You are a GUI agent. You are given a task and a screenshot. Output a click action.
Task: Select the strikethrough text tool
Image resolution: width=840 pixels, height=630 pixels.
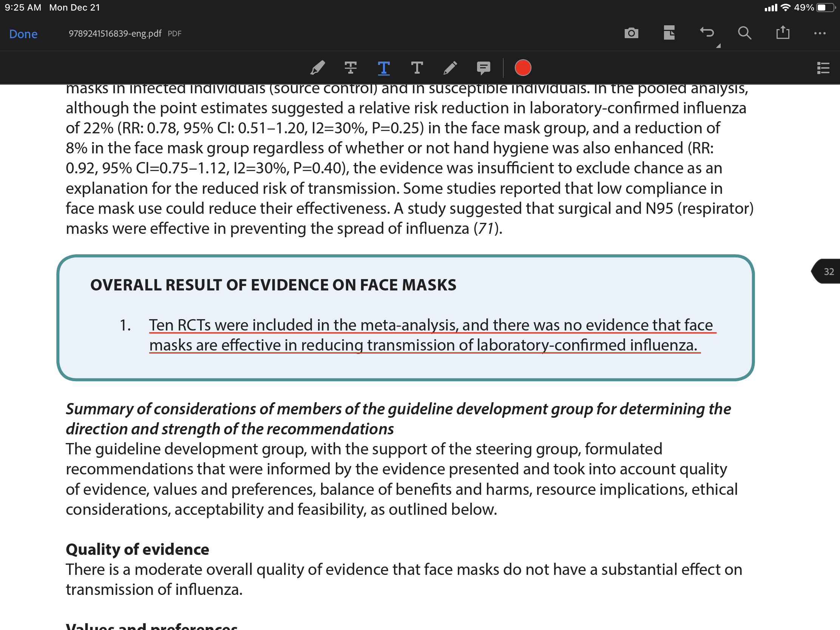351,68
